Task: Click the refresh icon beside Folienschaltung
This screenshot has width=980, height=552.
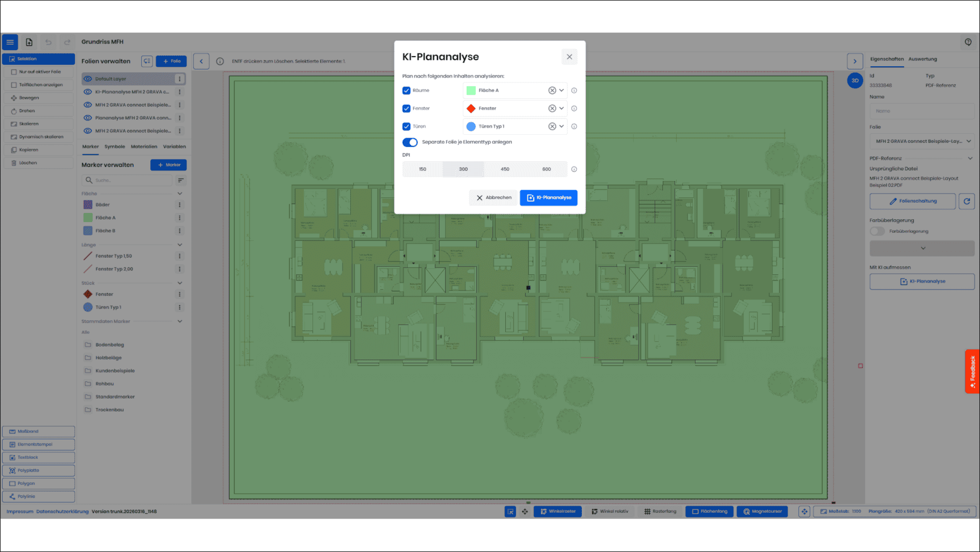Action: point(967,201)
